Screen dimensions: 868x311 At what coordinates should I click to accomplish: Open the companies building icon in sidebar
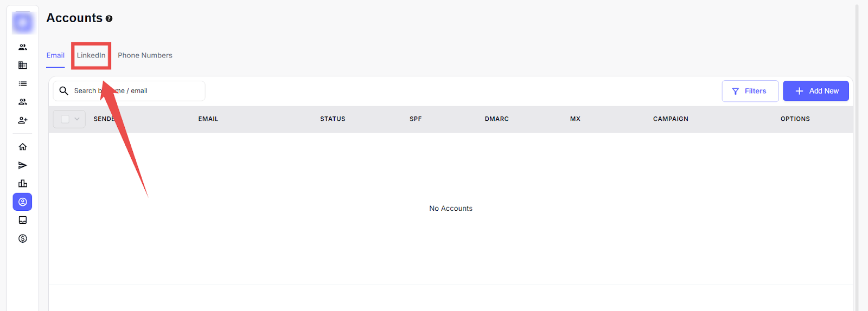23,66
